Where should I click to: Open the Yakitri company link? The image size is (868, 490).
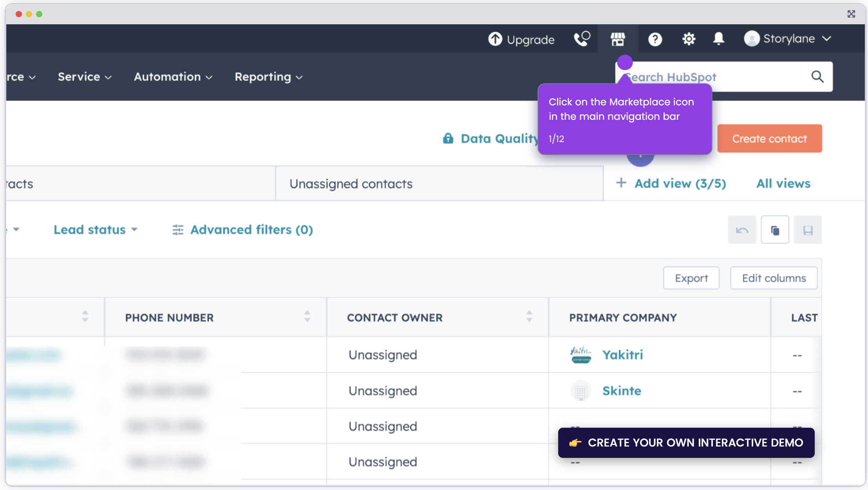click(622, 355)
